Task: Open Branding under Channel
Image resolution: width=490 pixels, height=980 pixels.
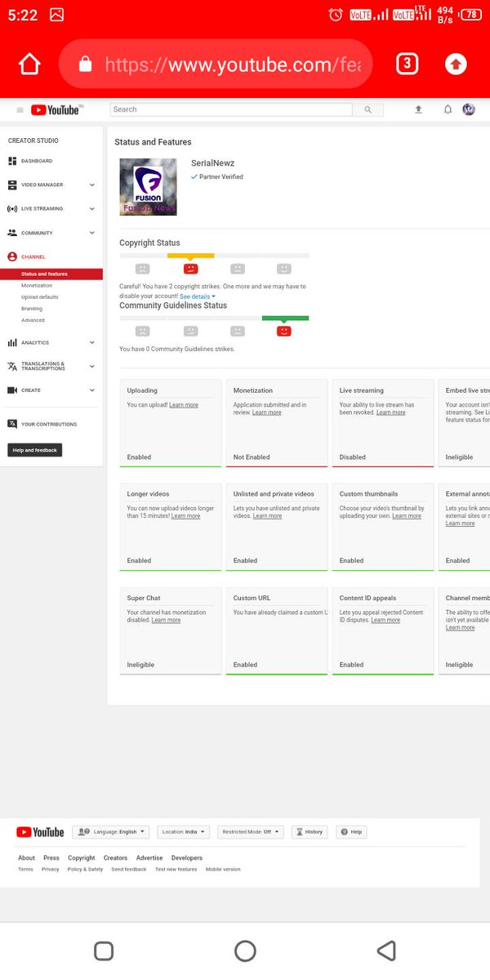Action: (32, 309)
